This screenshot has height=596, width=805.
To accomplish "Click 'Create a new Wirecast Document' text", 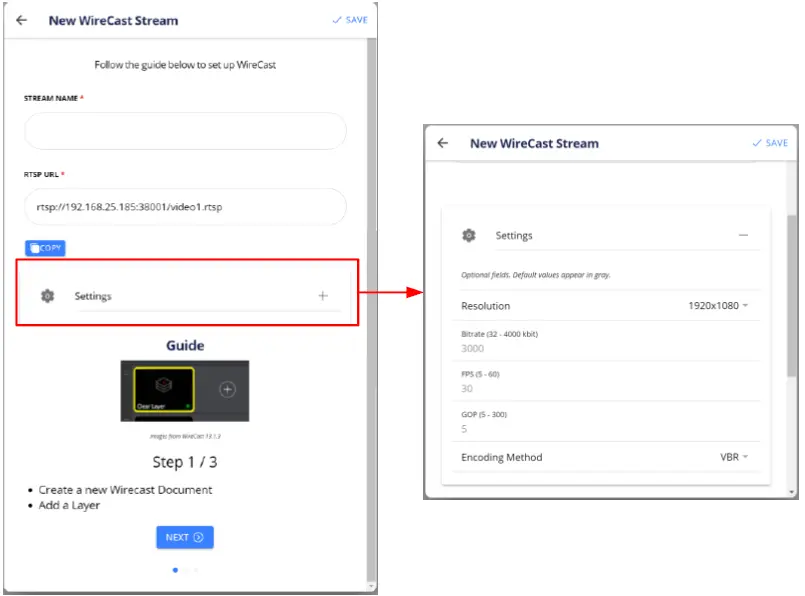I will (x=125, y=490).
